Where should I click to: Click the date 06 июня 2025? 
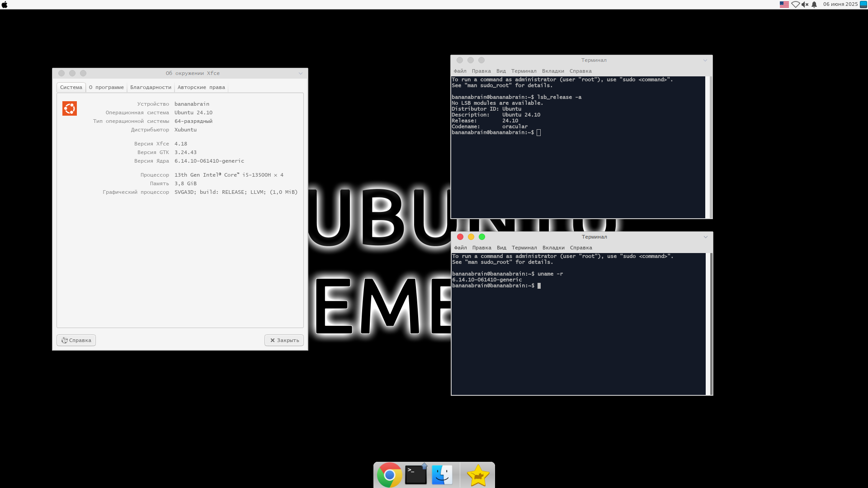click(840, 5)
